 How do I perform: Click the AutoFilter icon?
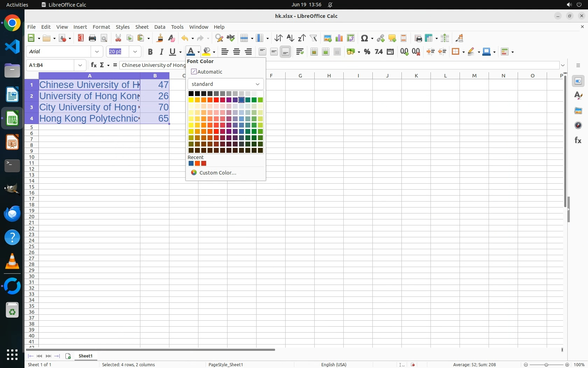click(314, 38)
